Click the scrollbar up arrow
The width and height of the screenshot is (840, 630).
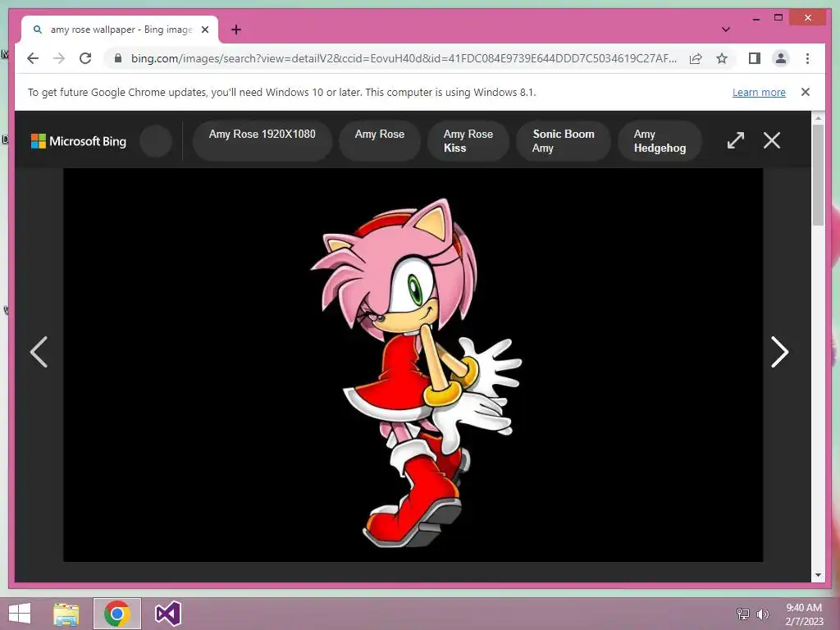tap(818, 118)
